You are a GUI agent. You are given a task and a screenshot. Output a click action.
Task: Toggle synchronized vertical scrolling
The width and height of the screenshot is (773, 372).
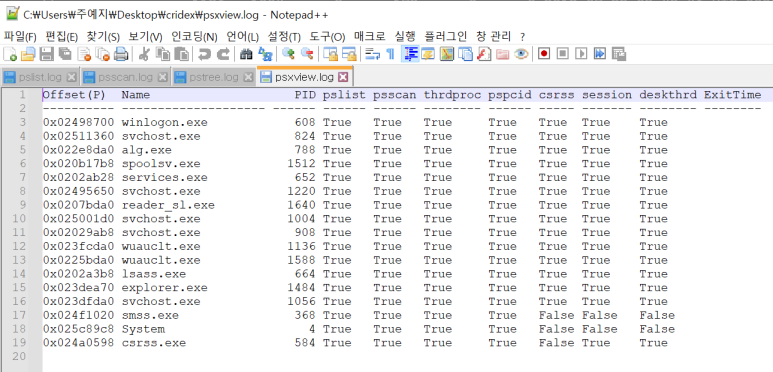331,54
